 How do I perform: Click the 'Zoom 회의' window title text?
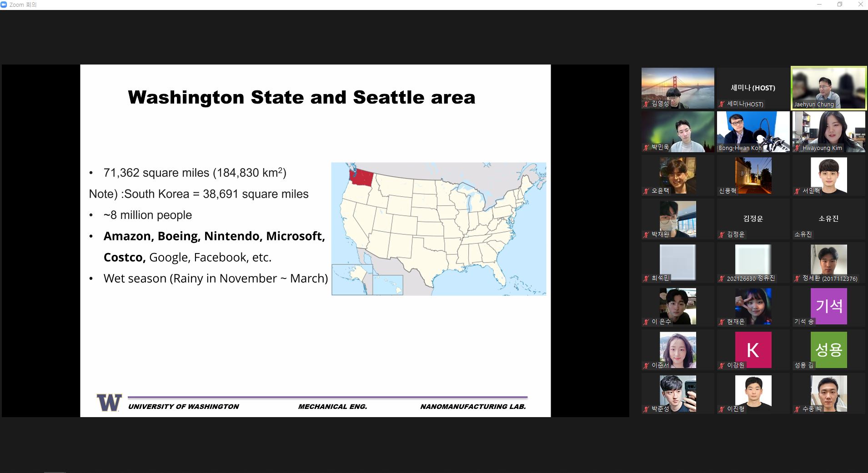[x=23, y=5]
